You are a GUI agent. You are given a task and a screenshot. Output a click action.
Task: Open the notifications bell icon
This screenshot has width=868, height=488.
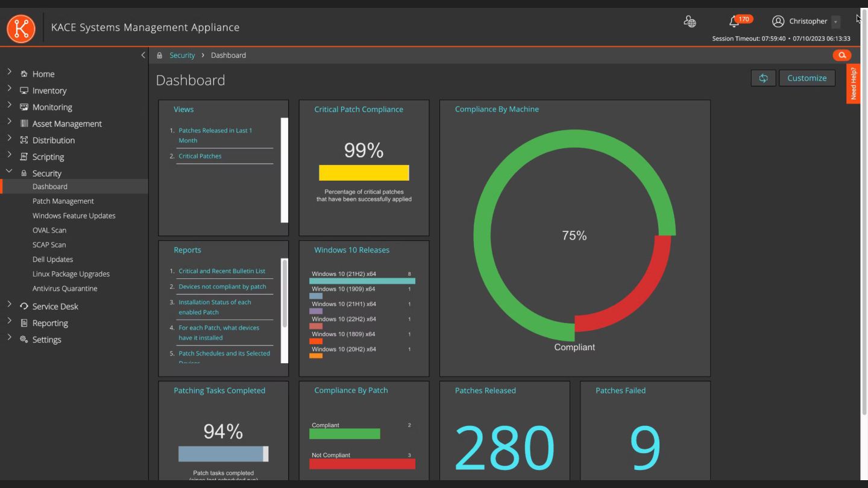pyautogui.click(x=734, y=22)
